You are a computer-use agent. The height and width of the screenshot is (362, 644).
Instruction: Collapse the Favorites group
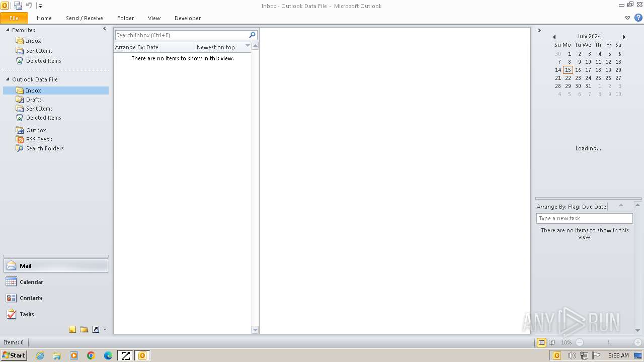[x=8, y=30]
